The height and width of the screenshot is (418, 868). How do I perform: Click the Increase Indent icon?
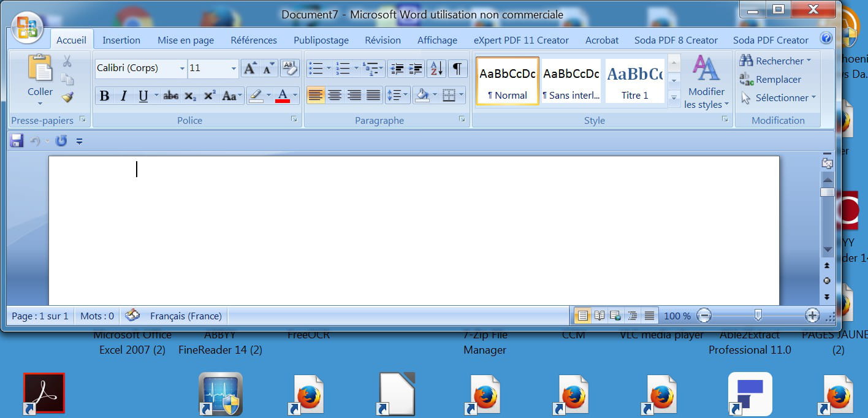[x=416, y=68]
